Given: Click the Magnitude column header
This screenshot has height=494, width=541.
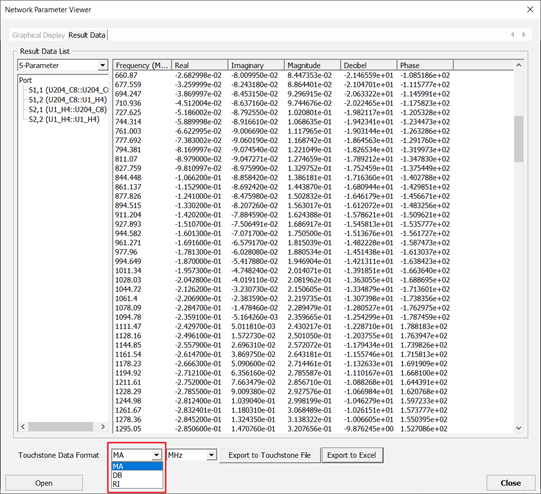Looking at the screenshot, I should pos(312,65).
